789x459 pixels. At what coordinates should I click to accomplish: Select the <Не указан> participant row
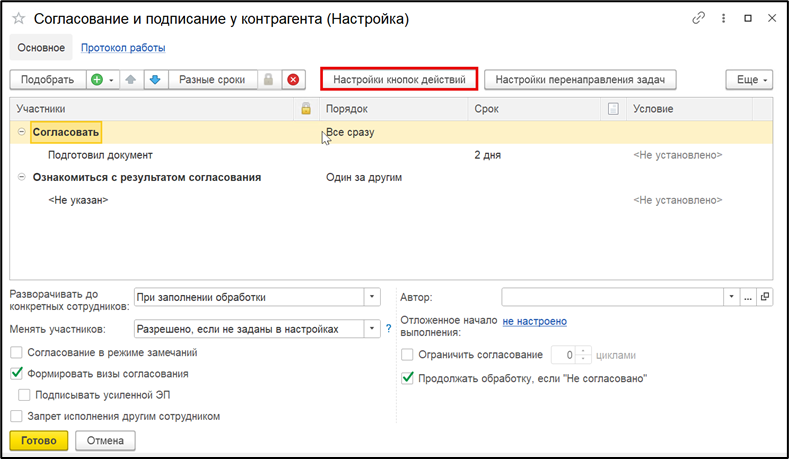pyautogui.click(x=391, y=200)
